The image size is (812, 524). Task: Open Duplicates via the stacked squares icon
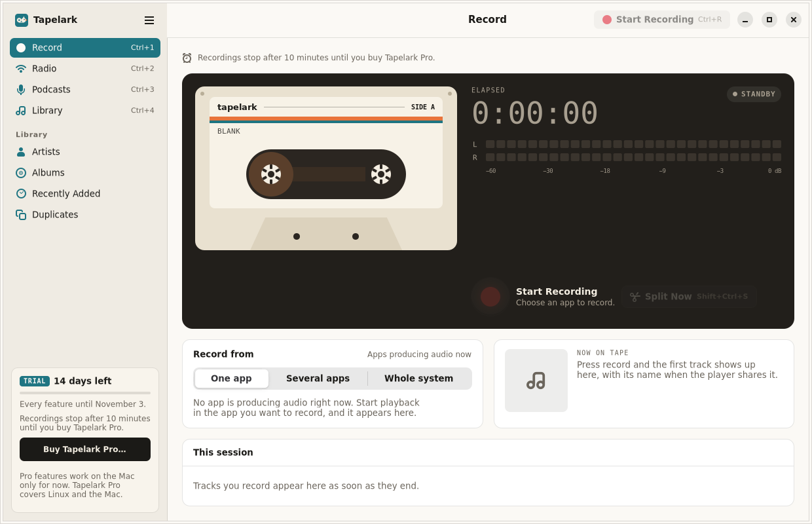coord(21,215)
